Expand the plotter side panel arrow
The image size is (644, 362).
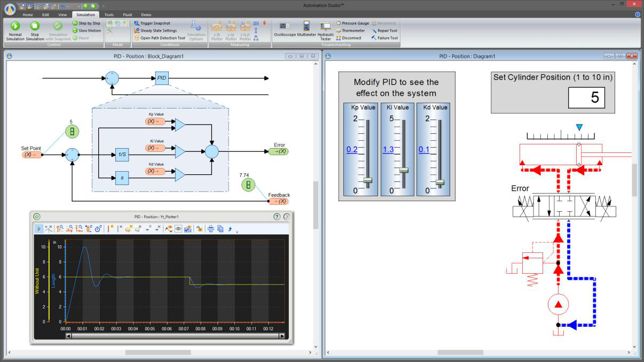click(x=287, y=217)
